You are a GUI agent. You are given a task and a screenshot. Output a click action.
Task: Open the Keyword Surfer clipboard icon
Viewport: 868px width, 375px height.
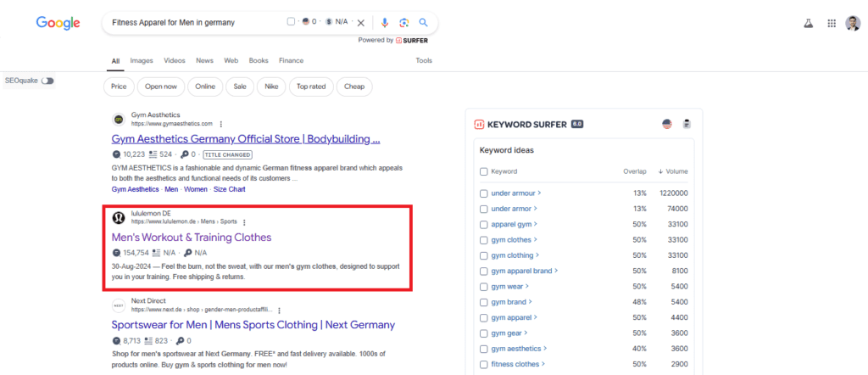687,124
